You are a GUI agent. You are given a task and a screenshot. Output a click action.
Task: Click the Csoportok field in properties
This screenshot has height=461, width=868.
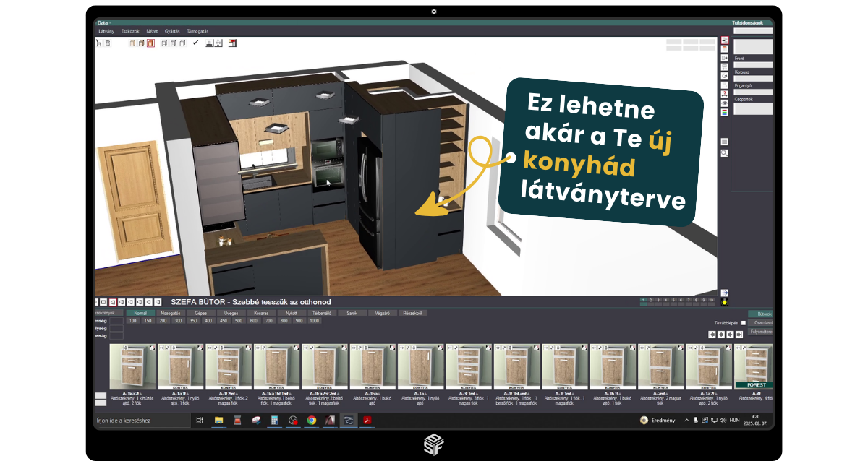tap(753, 108)
